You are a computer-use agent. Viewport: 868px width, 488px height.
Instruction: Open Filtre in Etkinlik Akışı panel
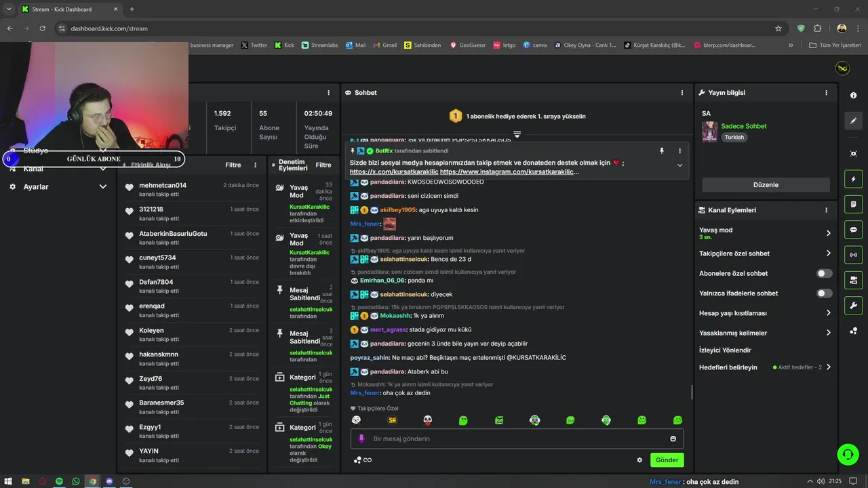tap(233, 165)
